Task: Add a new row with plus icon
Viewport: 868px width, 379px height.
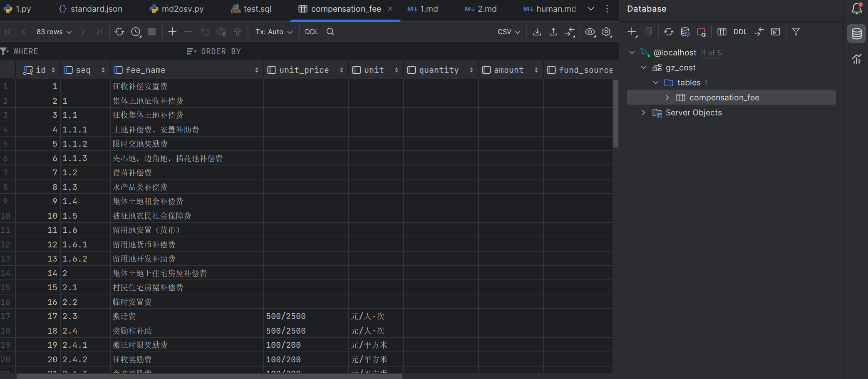Action: (172, 32)
